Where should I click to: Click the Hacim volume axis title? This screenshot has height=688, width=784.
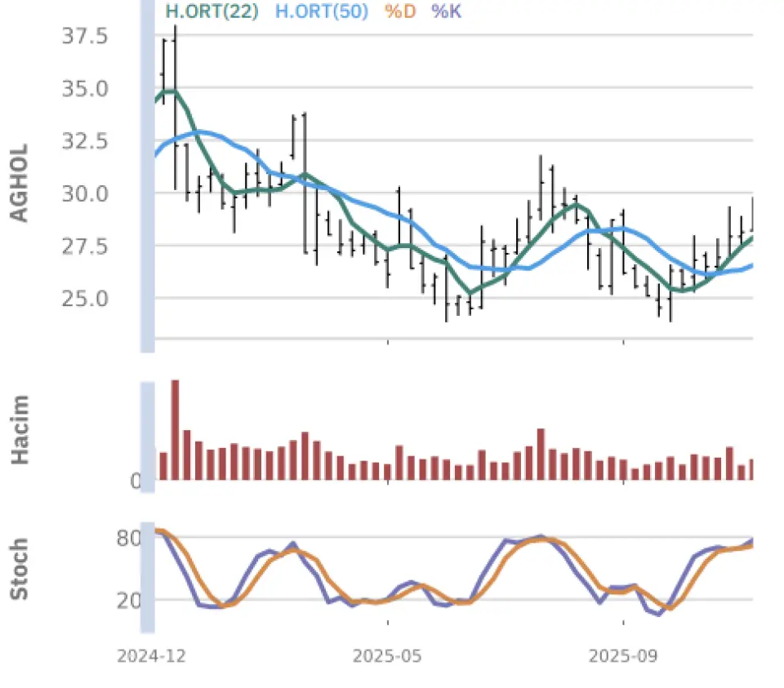(x=19, y=429)
